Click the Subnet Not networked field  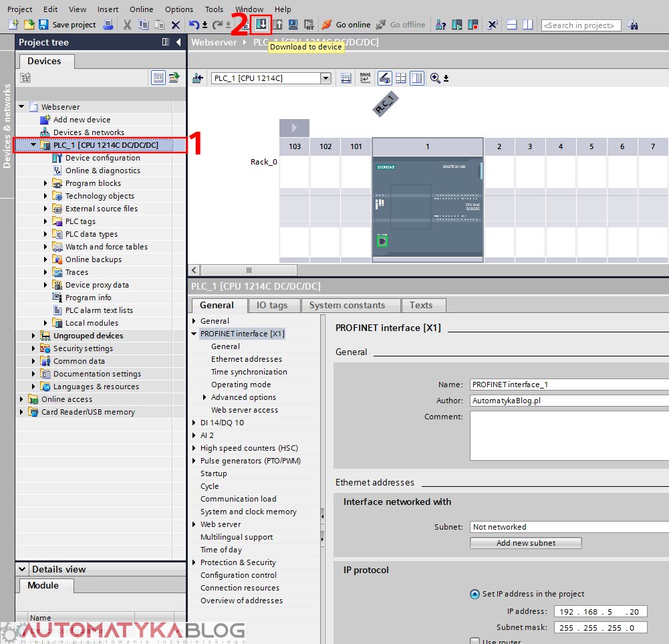click(569, 527)
